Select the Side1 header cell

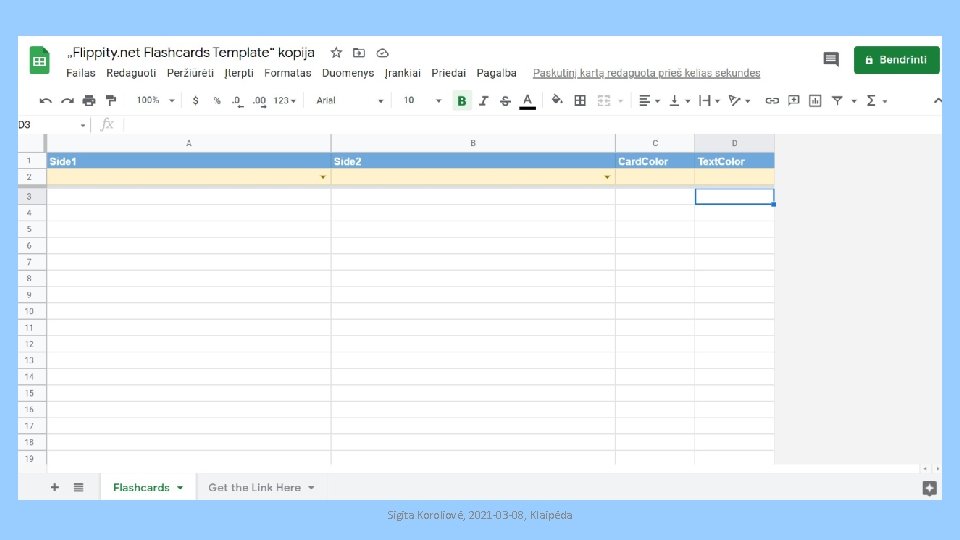coord(189,161)
